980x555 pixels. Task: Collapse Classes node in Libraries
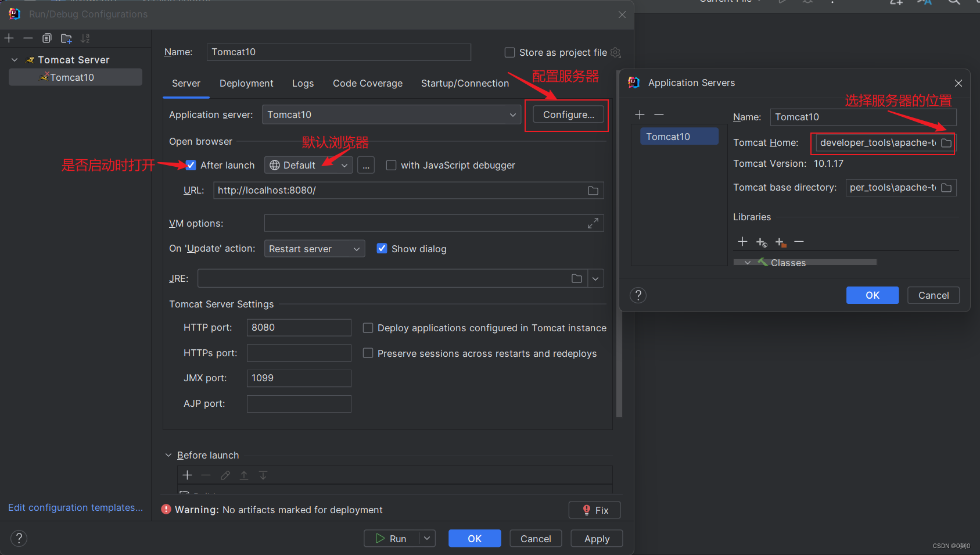[x=748, y=263]
